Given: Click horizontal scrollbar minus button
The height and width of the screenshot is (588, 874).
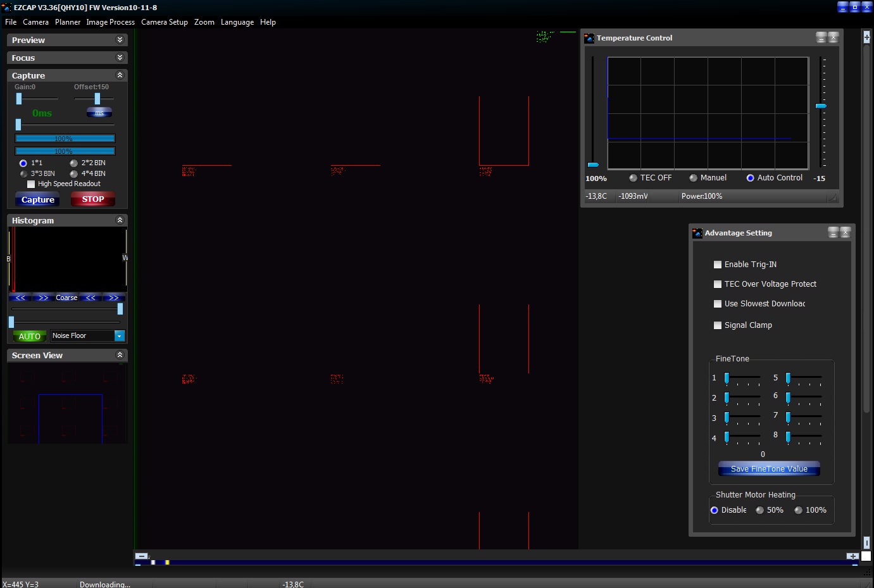Looking at the screenshot, I should point(142,556).
